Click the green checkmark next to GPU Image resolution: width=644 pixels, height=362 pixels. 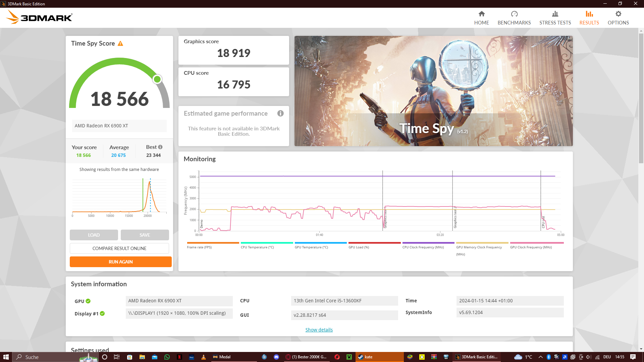[88, 301]
